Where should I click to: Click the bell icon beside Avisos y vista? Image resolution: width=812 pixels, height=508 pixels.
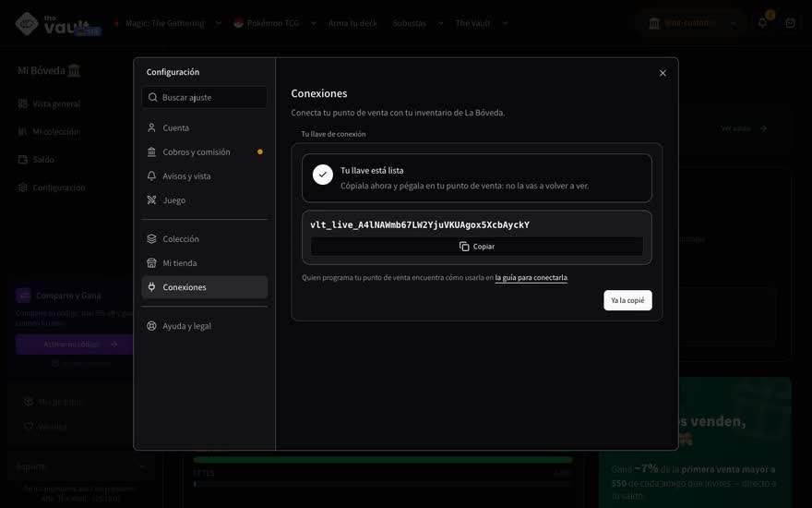pyautogui.click(x=151, y=176)
